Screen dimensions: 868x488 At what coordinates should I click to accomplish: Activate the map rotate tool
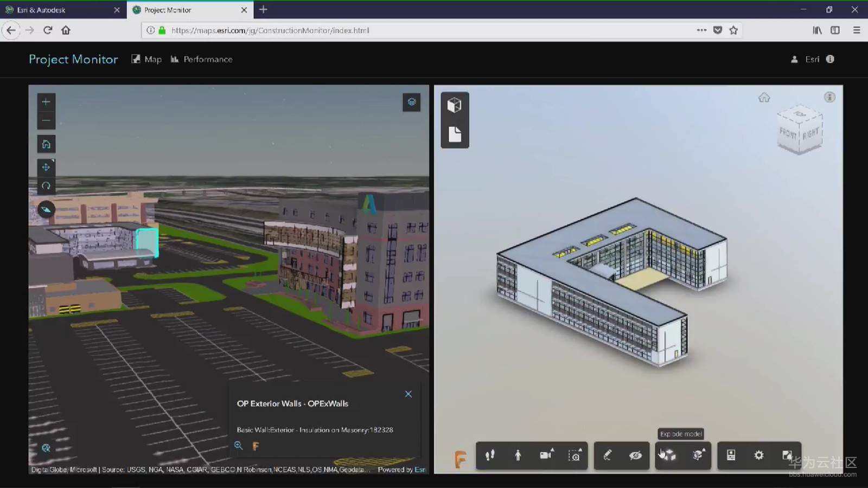(46, 186)
